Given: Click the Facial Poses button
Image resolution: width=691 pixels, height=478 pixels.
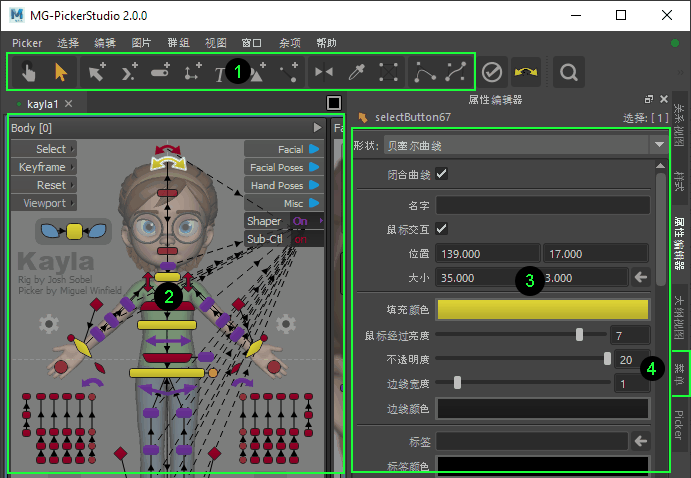Looking at the screenshot, I should pos(283,167).
